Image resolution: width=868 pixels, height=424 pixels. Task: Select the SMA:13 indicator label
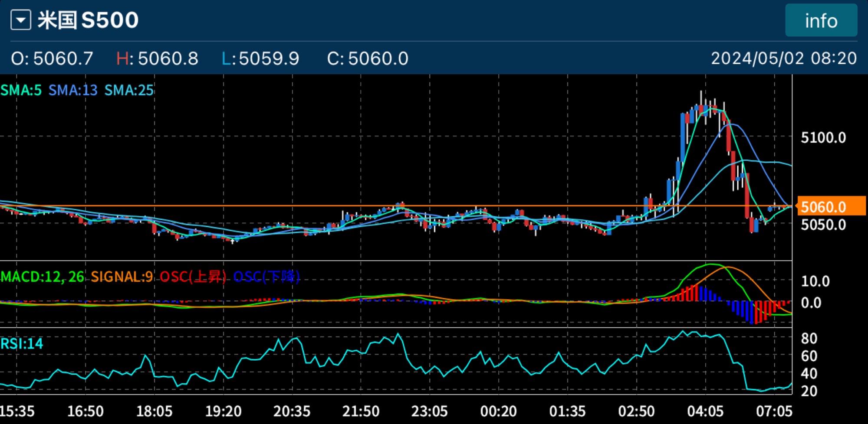click(x=72, y=91)
